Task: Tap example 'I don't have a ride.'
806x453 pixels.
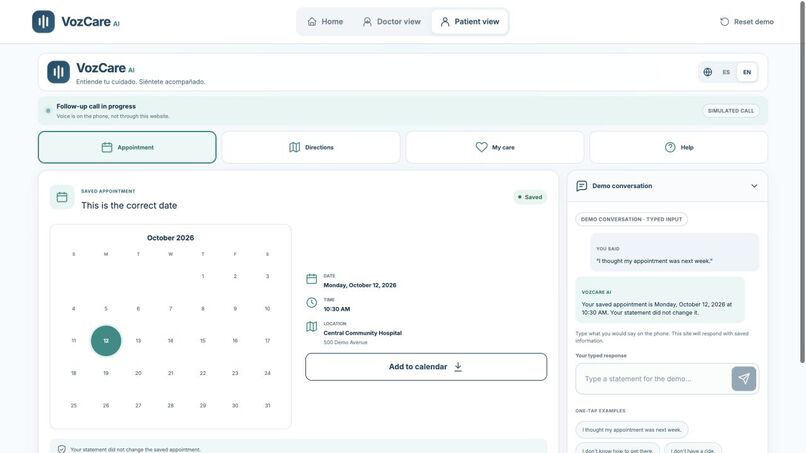Action: tap(692, 449)
